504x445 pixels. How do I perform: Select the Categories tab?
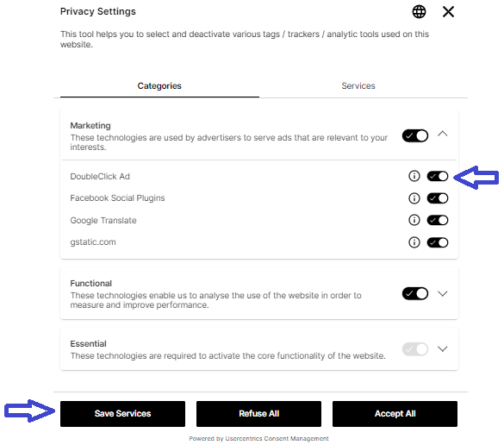pos(159,86)
